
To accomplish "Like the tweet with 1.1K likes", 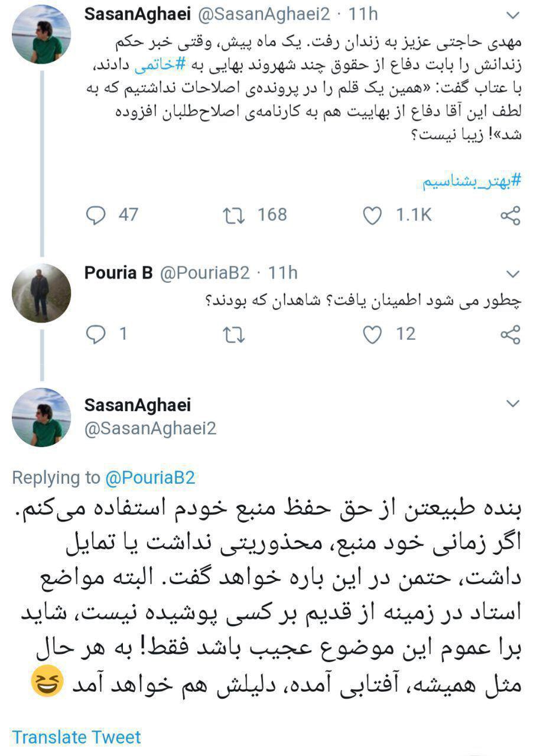I will click(372, 216).
